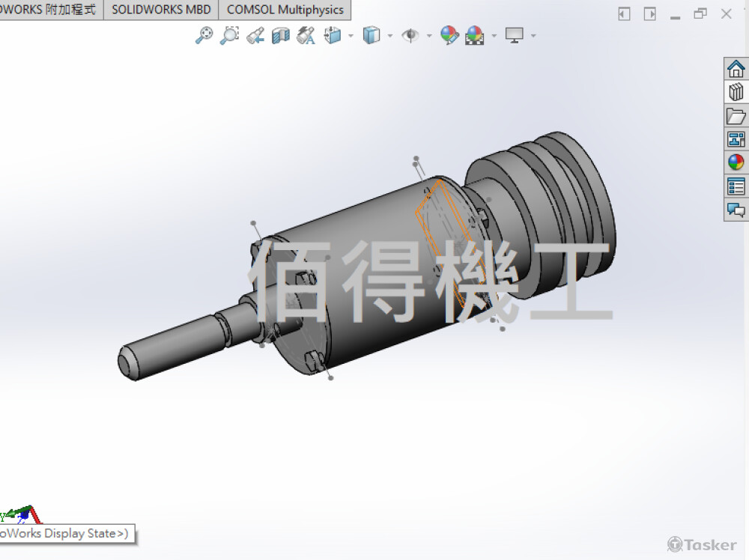Activate the Section View tool
The height and width of the screenshot is (560, 749).
point(280,35)
